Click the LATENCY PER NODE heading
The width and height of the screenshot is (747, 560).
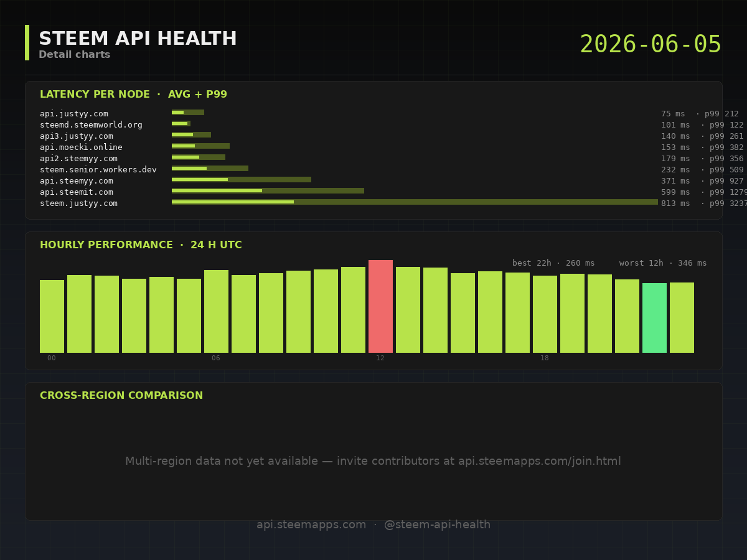click(x=133, y=95)
